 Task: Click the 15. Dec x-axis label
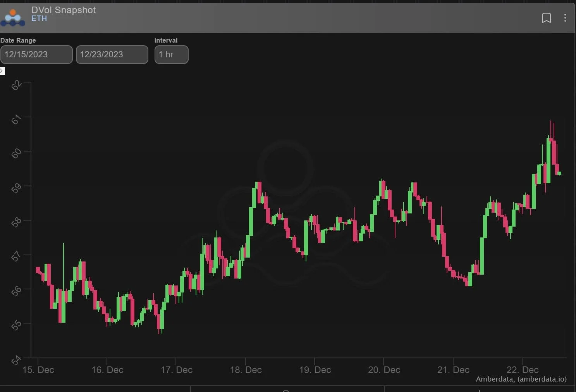[38, 370]
